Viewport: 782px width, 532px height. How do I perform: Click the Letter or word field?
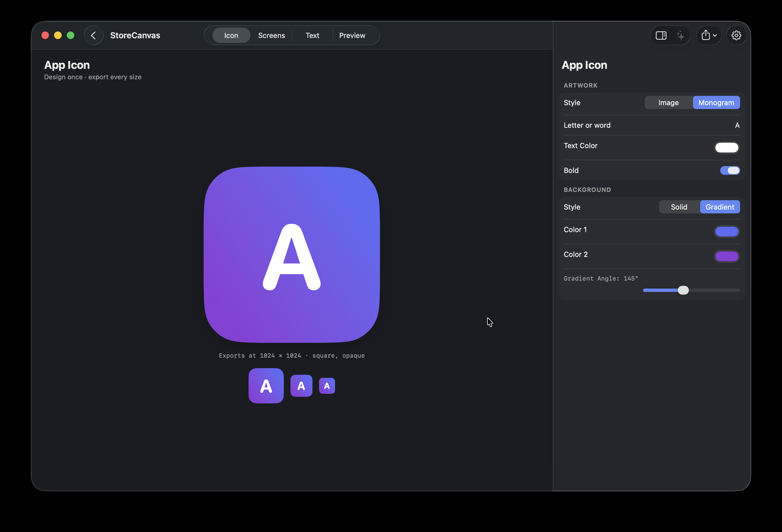[x=652, y=125]
